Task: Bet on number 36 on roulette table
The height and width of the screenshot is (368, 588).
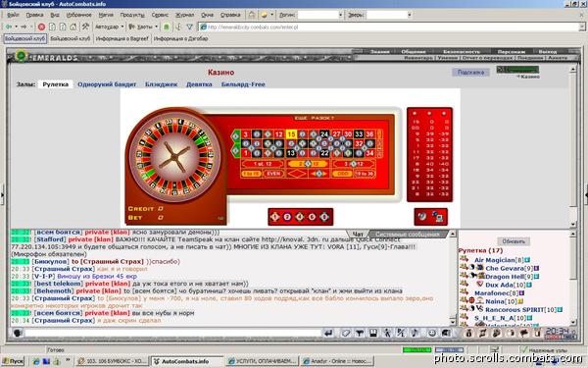Action: [369, 134]
